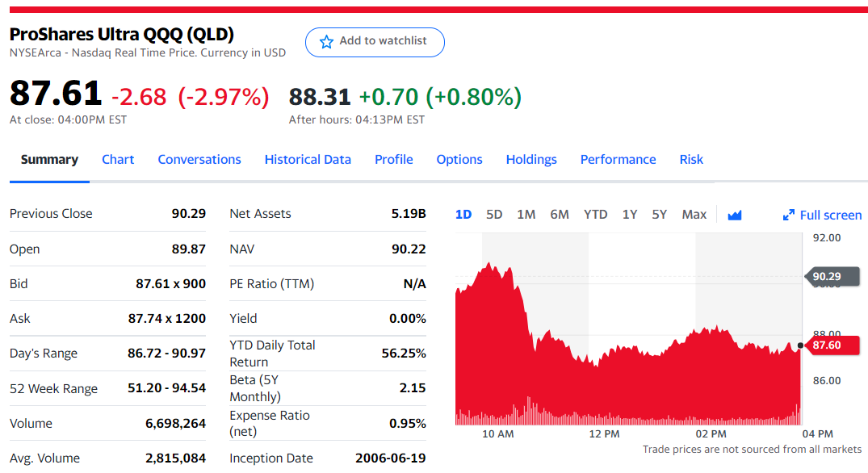The image size is (868, 473).
Task: Click the Inception Date value 2006-06-19
Action: [390, 458]
